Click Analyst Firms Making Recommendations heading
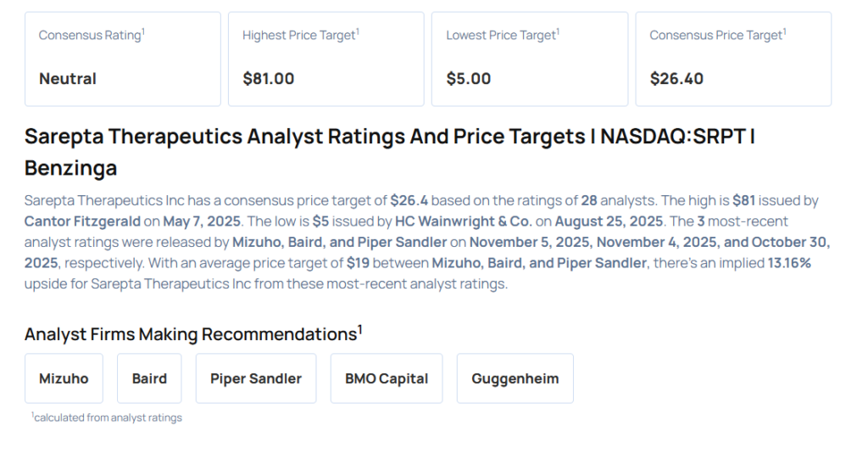 pyautogui.click(x=191, y=333)
